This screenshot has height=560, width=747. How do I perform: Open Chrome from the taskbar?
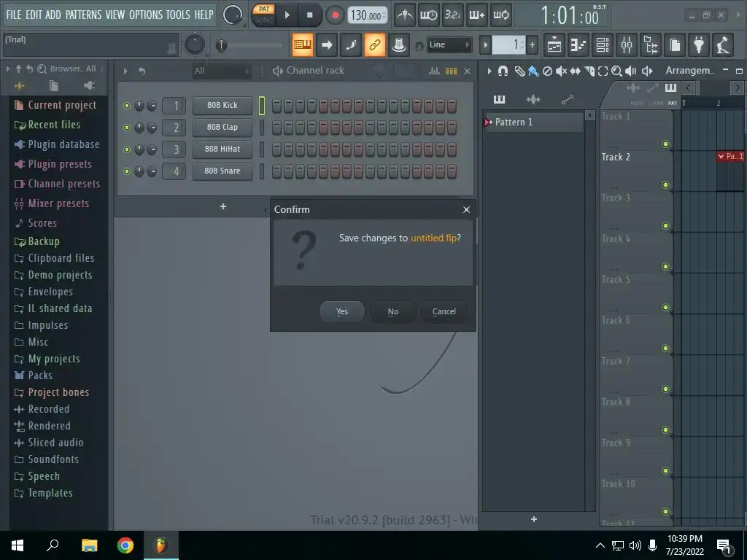125,545
